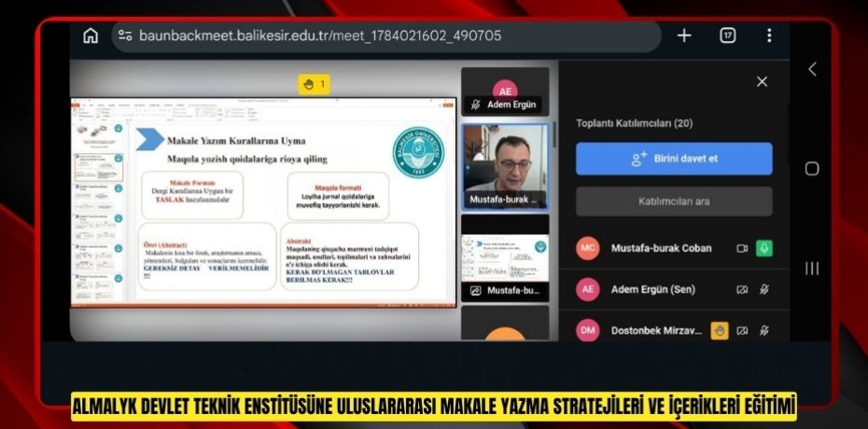Open the tab switcher showing 17 tabs
The height and width of the screenshot is (429, 868).
point(727,36)
